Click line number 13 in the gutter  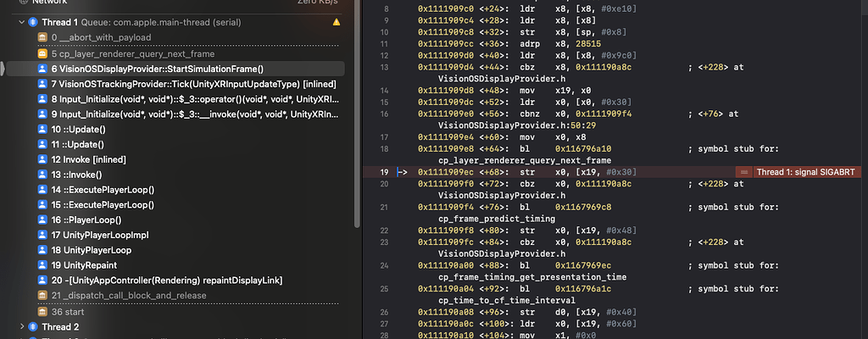pyautogui.click(x=384, y=67)
